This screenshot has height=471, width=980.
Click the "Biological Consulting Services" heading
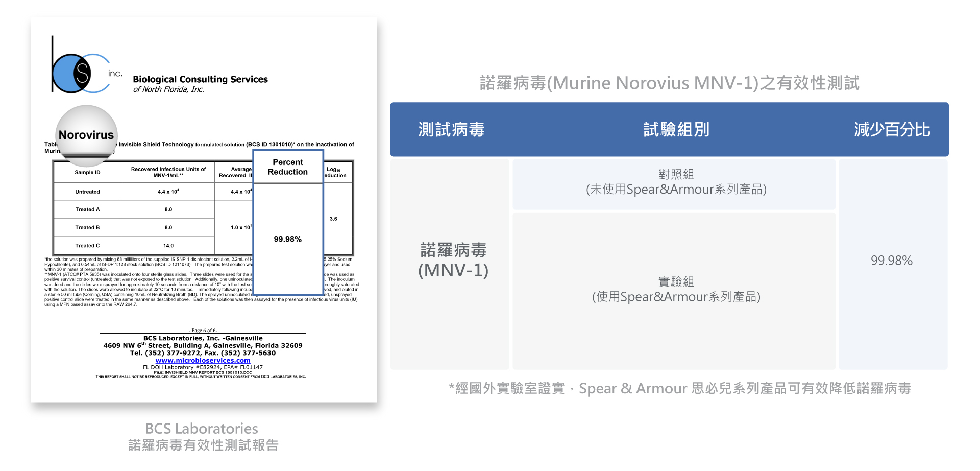(200, 79)
